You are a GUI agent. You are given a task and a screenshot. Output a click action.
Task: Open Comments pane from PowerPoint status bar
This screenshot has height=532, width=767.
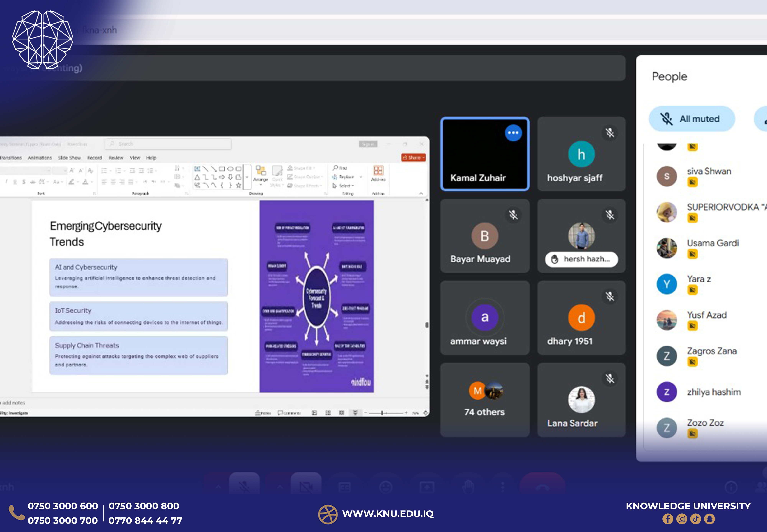point(289,413)
